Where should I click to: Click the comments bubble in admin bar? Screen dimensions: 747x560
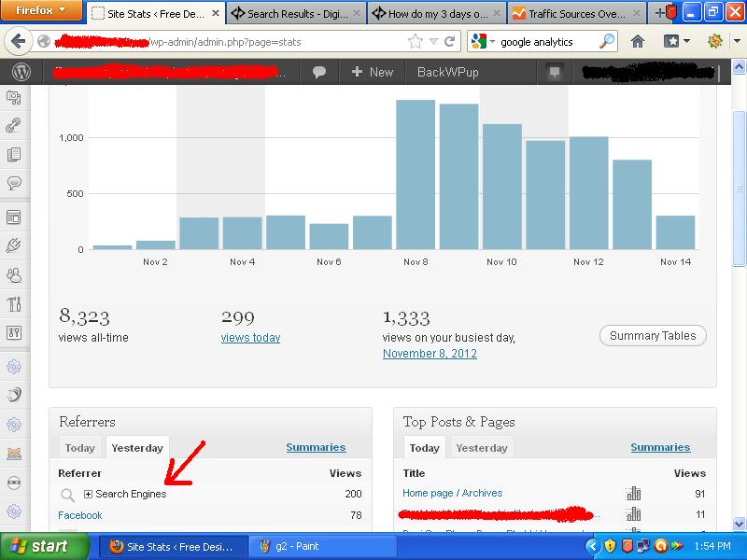tap(319, 72)
